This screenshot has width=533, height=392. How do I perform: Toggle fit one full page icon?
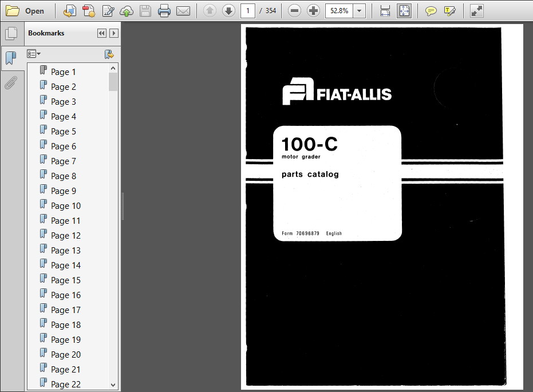404,11
